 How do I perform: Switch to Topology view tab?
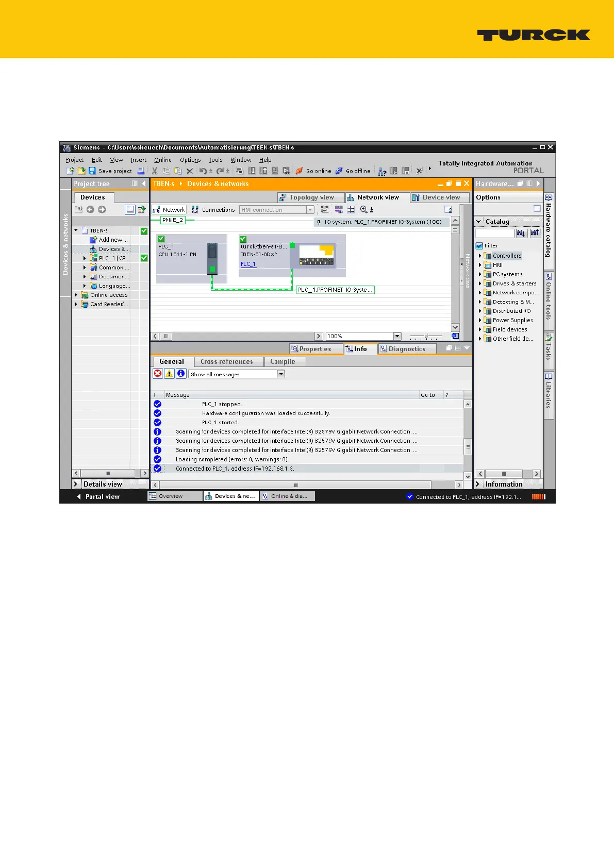(311, 197)
